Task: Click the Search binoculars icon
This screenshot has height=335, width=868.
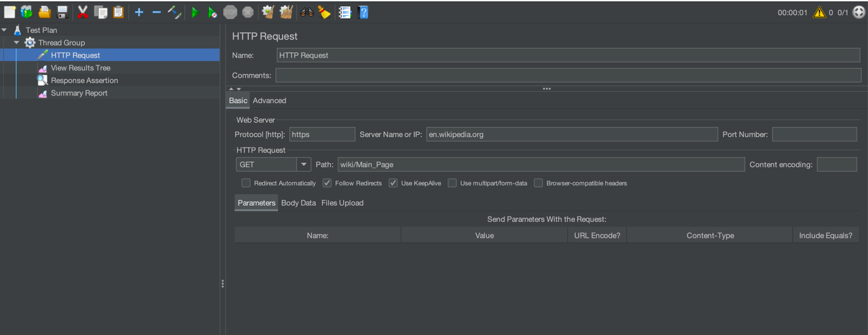Action: coord(307,12)
